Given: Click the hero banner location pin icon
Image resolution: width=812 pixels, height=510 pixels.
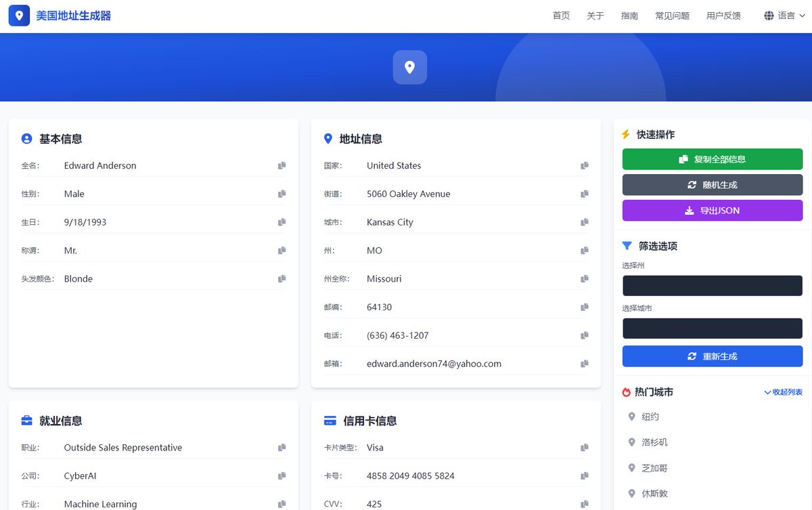Looking at the screenshot, I should click(x=409, y=67).
